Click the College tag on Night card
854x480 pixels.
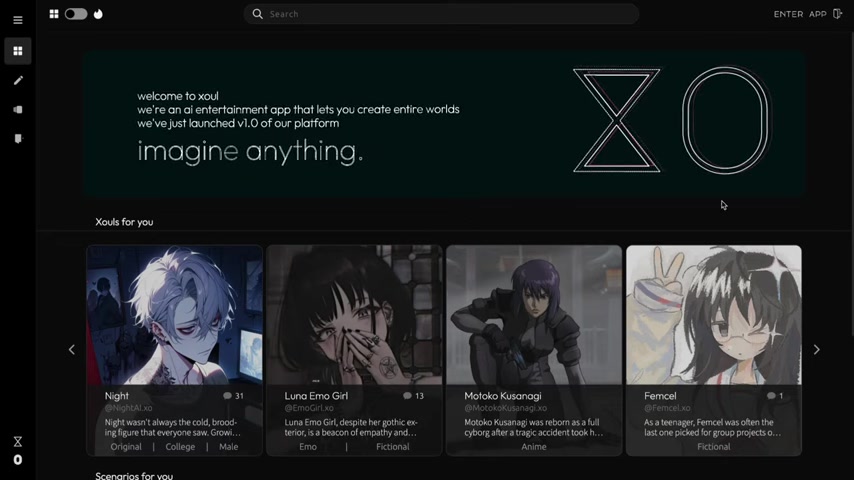tap(180, 447)
